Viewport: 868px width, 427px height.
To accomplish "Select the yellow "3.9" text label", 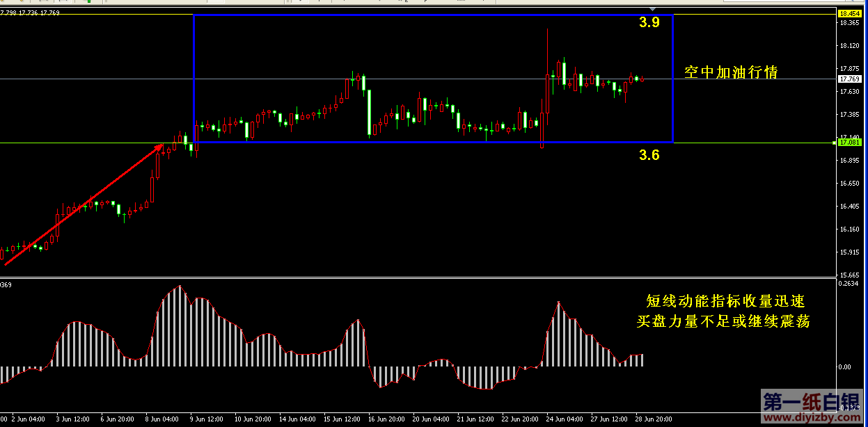I will coord(649,23).
